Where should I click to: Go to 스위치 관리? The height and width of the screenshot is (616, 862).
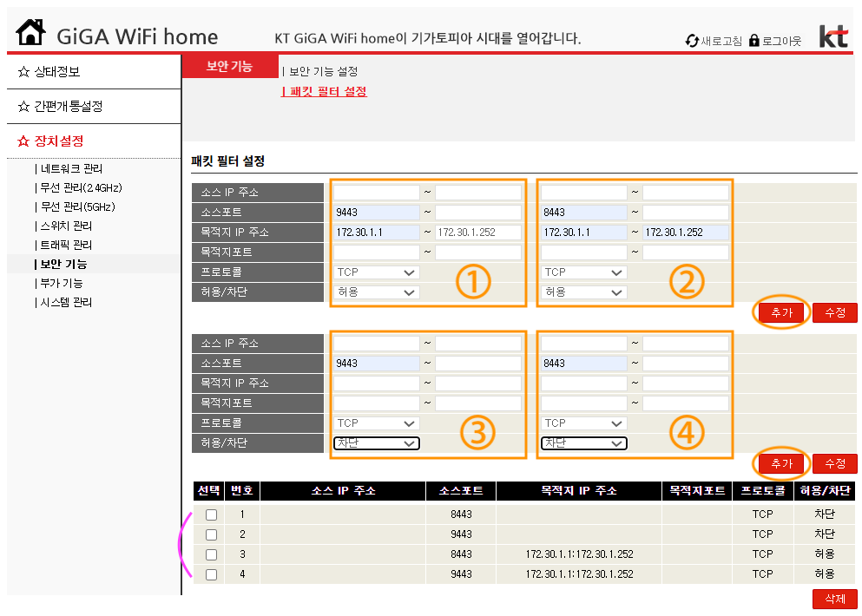click(66, 226)
